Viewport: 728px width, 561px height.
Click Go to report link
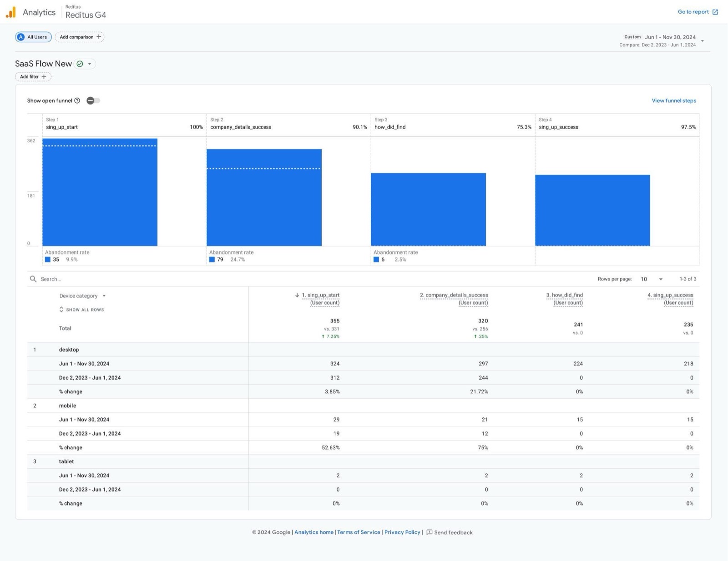[693, 12]
